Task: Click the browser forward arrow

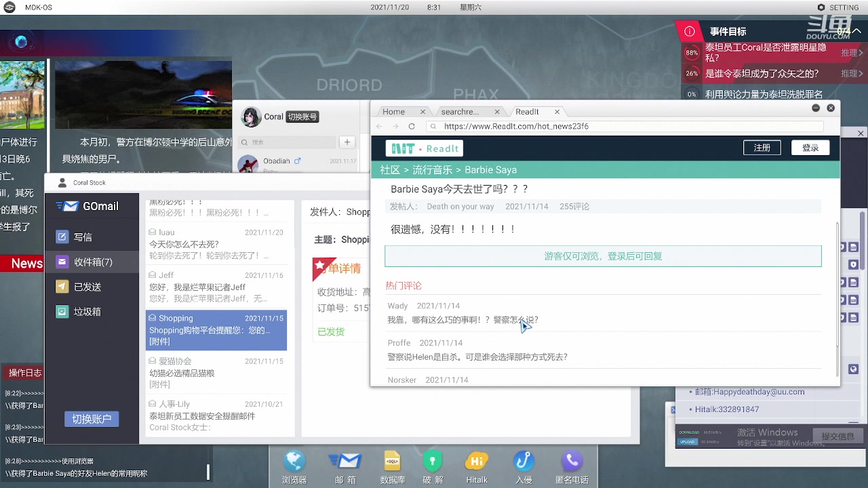Action: [x=395, y=126]
